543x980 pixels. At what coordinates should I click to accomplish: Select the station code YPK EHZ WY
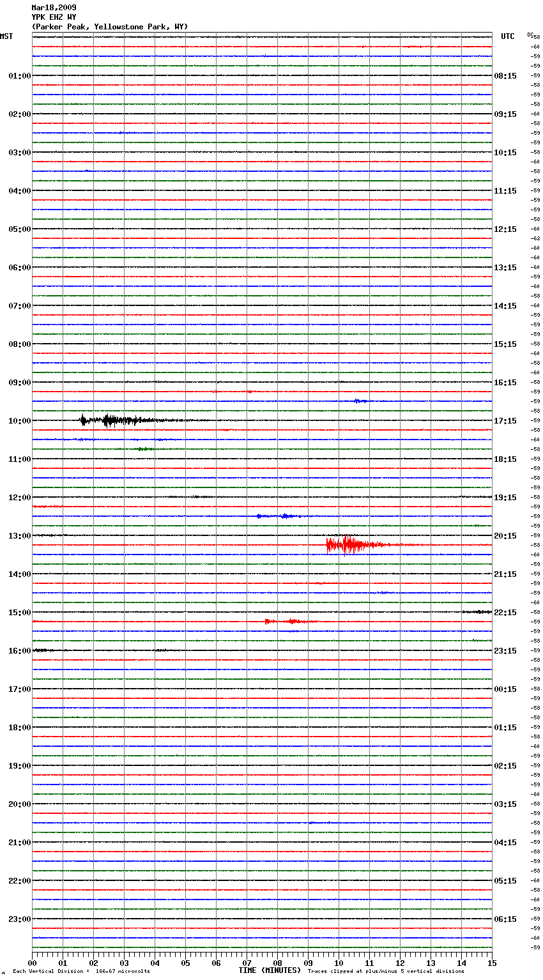point(54,17)
